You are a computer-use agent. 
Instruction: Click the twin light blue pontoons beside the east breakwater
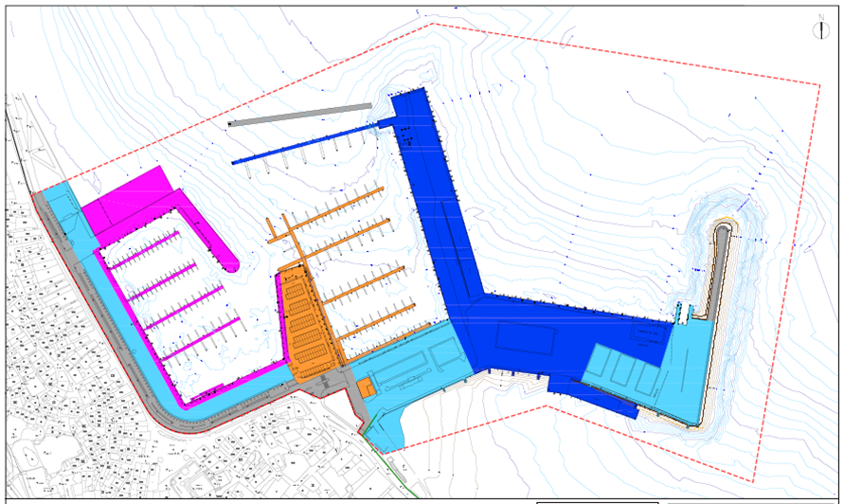tap(684, 313)
